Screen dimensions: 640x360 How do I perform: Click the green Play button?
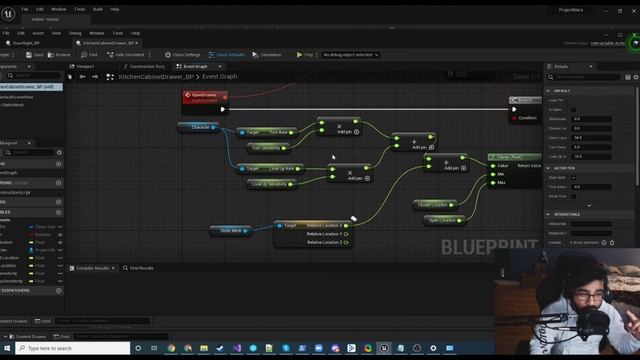(304, 55)
